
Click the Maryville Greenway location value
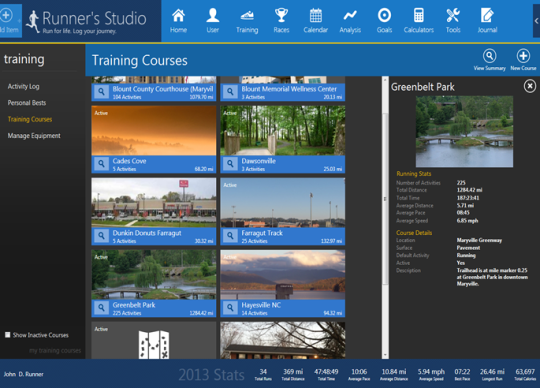pyautogui.click(x=479, y=240)
